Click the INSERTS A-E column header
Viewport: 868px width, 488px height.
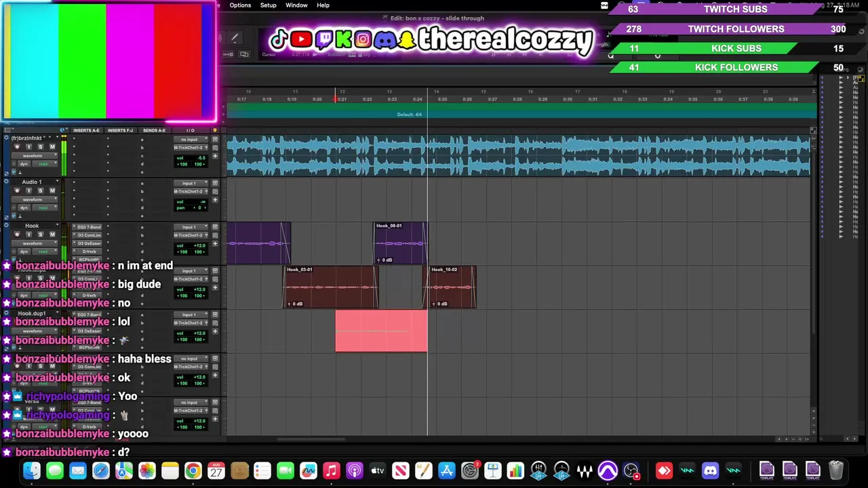point(86,130)
